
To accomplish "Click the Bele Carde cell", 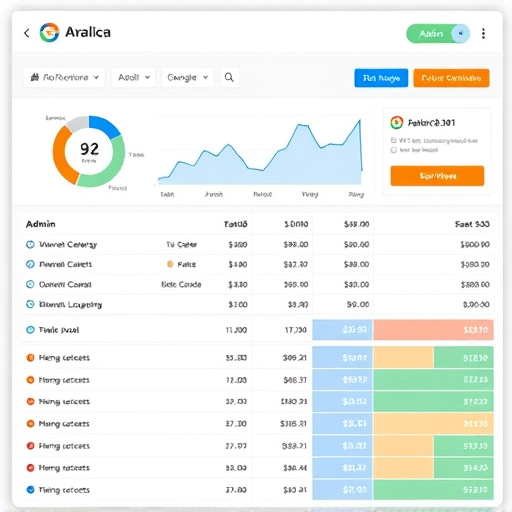I will [x=181, y=284].
